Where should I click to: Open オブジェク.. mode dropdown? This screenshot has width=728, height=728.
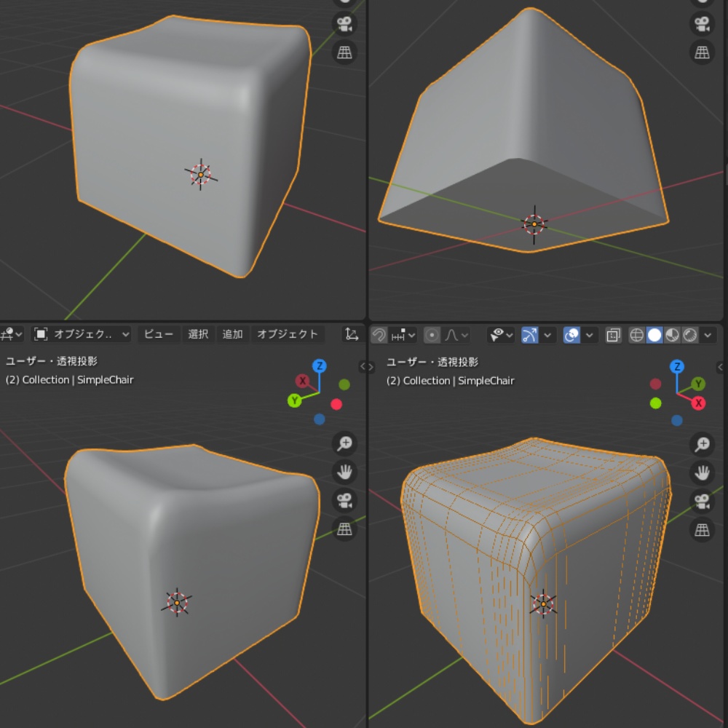[x=82, y=334]
